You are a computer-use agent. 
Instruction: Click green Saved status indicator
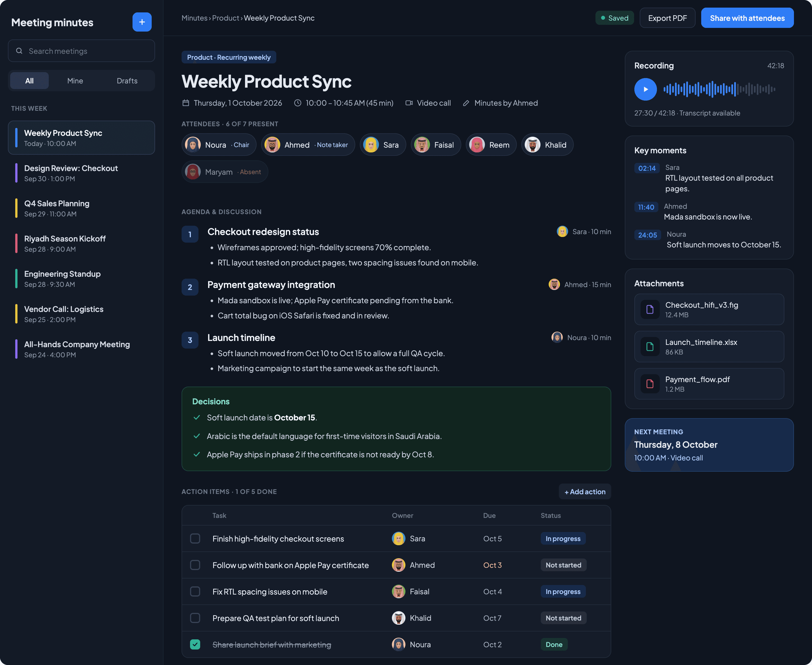pyautogui.click(x=615, y=18)
